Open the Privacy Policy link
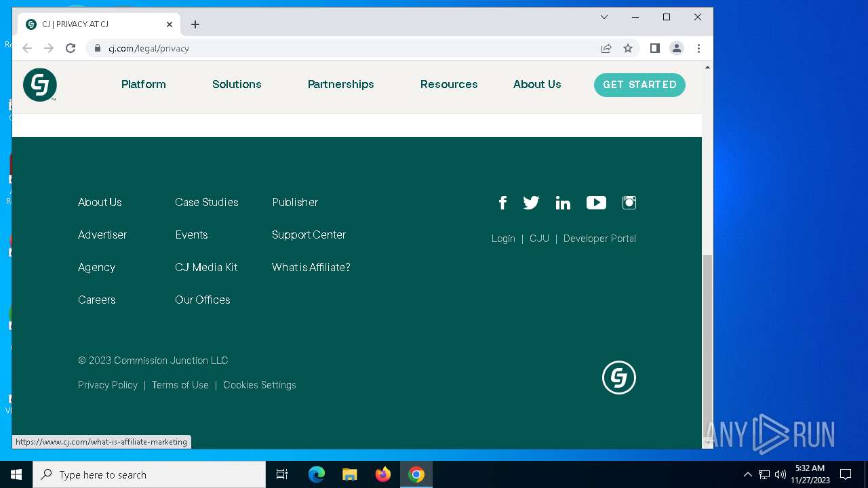The width and height of the screenshot is (868, 488). (108, 385)
